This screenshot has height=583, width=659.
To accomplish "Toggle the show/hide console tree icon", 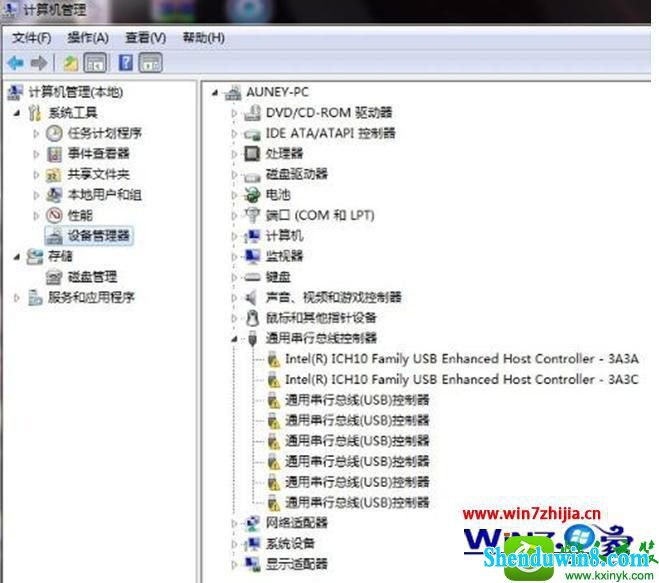I will (95, 63).
